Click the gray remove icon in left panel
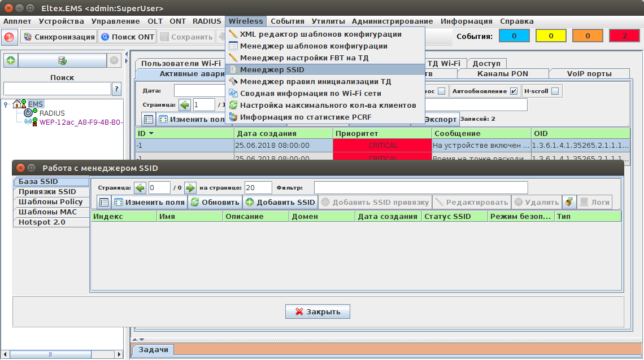644x360 pixels. (x=114, y=61)
